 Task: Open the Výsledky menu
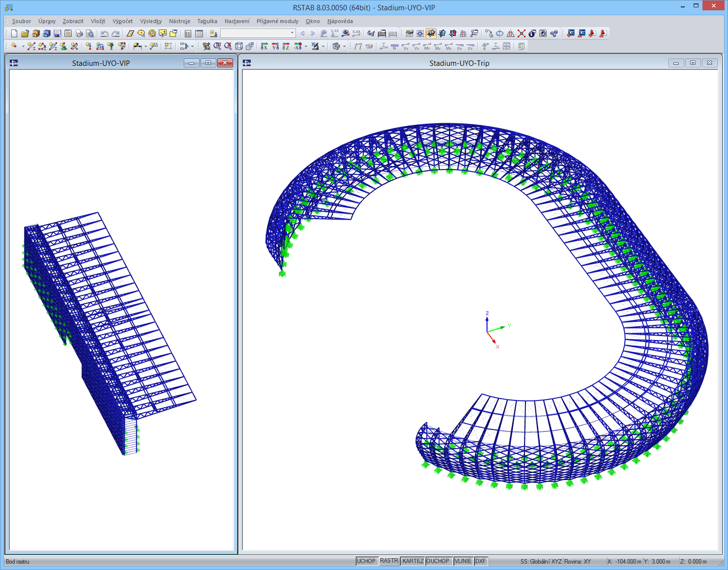tap(151, 21)
